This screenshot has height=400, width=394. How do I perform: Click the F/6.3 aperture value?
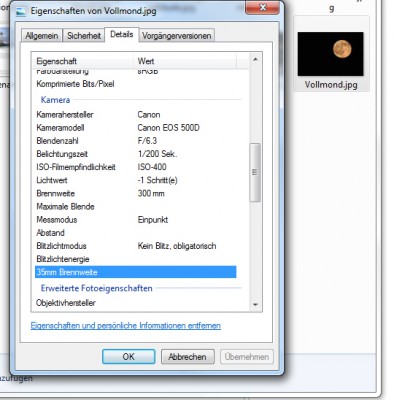[147, 141]
